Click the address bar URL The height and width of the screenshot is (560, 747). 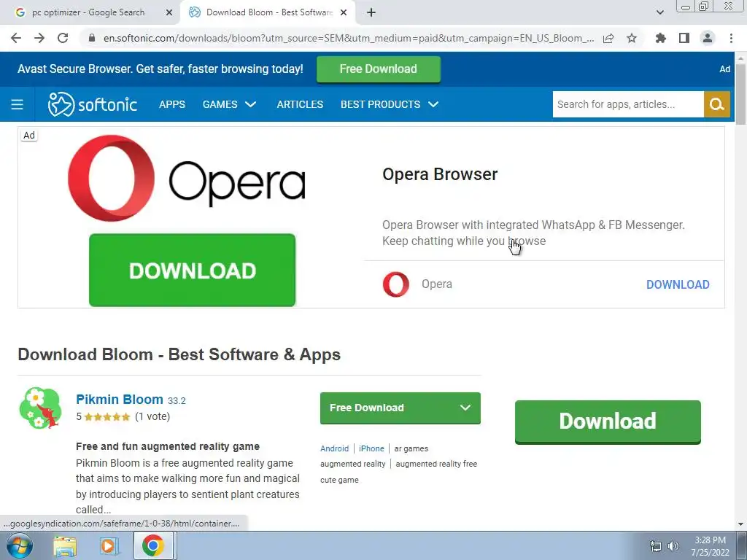pyautogui.click(x=349, y=38)
